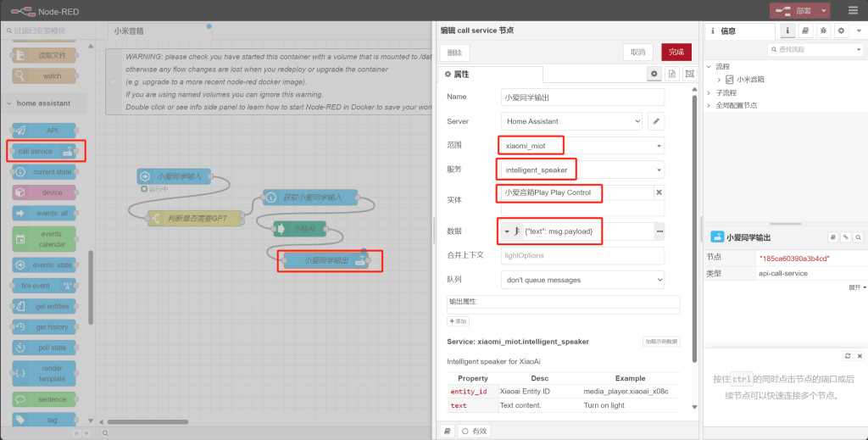
Task: Select the call service palette node
Action: [x=45, y=151]
